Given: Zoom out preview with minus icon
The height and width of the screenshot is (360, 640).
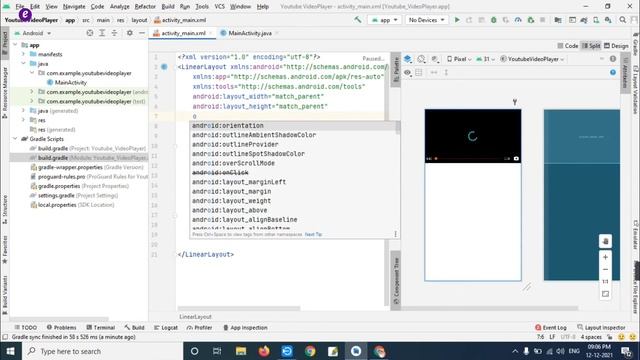Looking at the screenshot, I should tap(605, 269).
